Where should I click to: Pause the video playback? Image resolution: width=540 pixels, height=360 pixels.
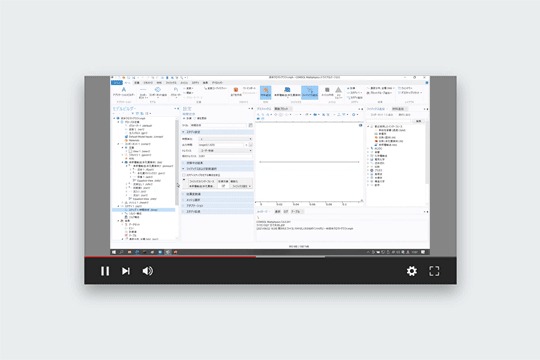tap(105, 271)
